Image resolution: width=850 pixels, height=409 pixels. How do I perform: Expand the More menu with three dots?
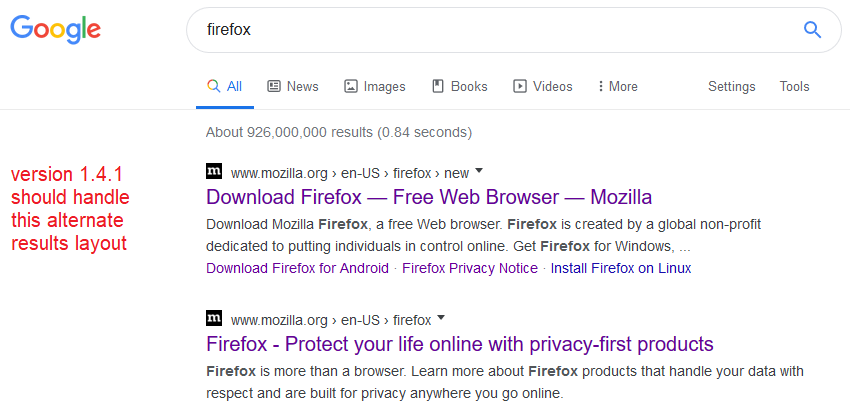[x=617, y=87]
